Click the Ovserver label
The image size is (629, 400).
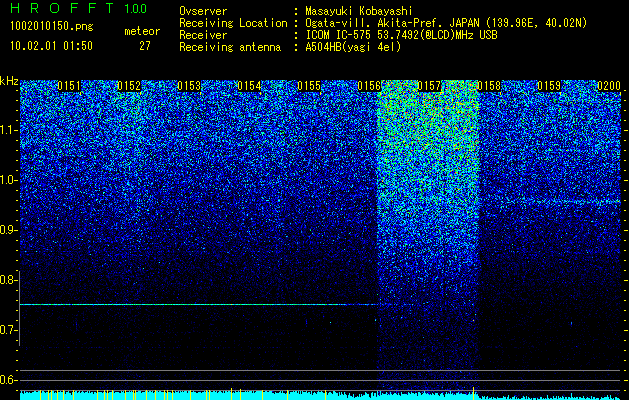click(203, 11)
